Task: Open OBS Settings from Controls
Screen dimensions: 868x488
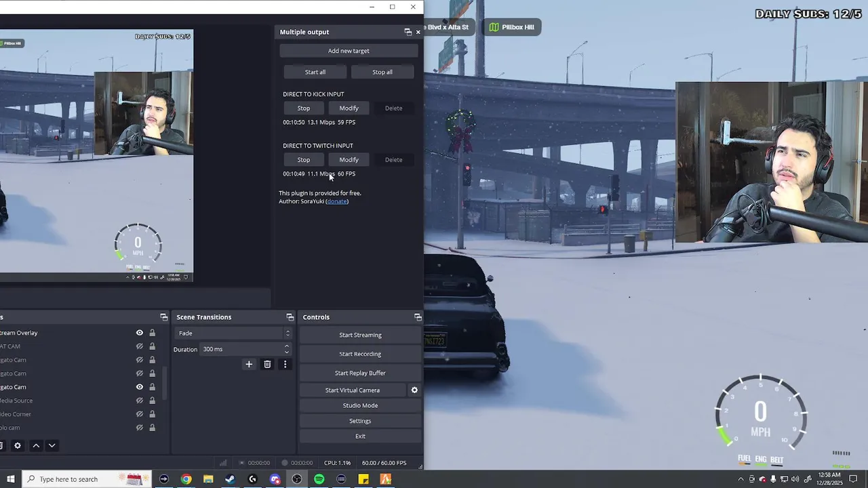Action: coord(360,421)
